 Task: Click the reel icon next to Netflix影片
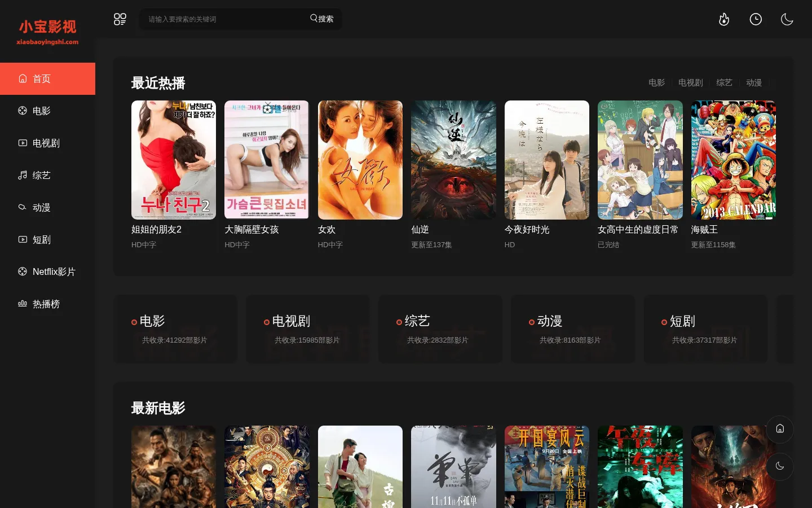coord(23,271)
